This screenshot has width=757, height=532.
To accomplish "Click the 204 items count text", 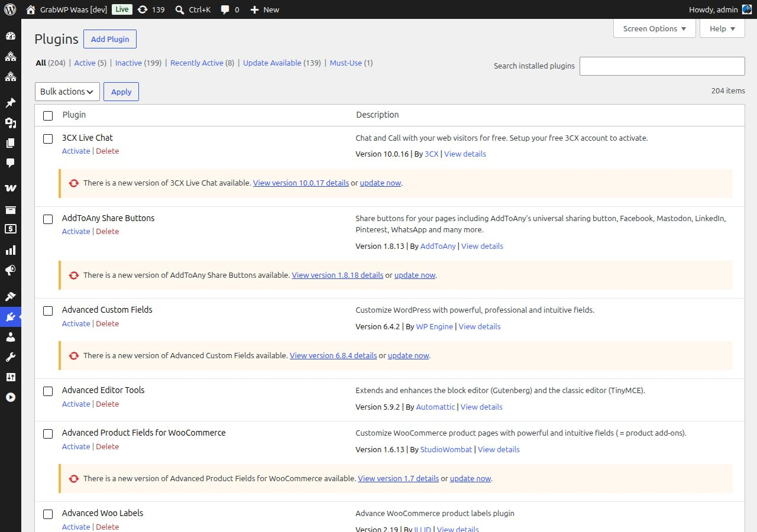I will click(x=728, y=91).
